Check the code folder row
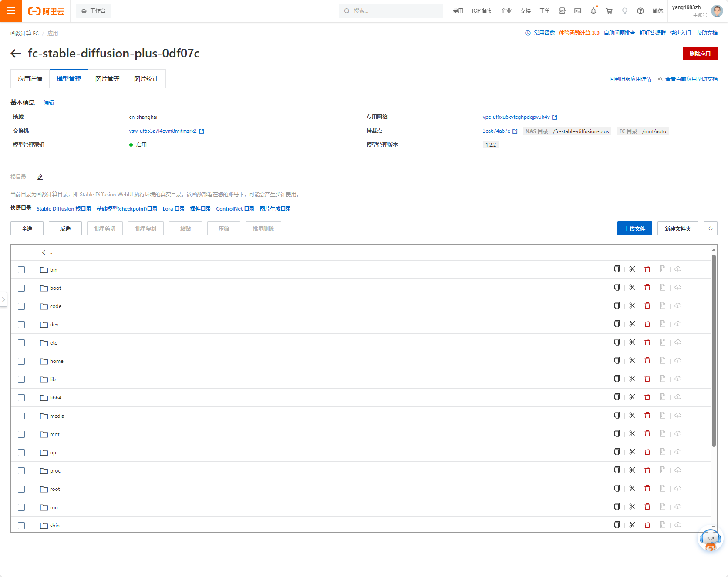 [x=21, y=306]
